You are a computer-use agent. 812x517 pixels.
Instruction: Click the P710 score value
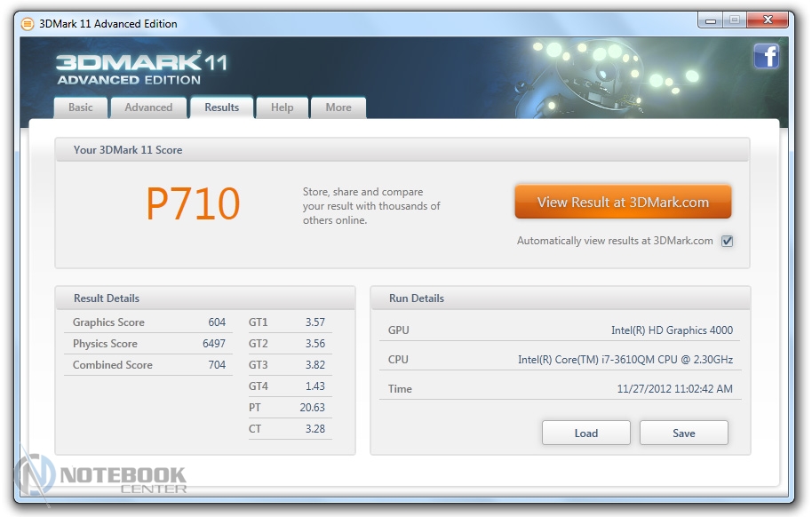(193, 204)
